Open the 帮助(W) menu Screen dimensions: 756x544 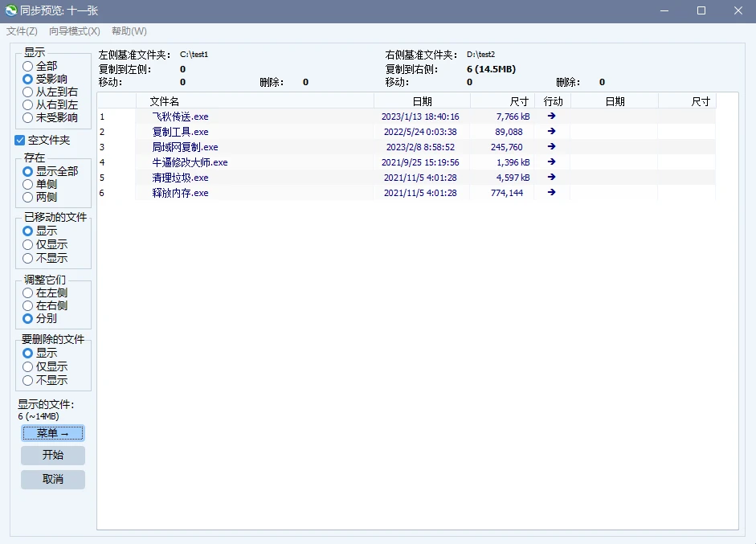129,31
